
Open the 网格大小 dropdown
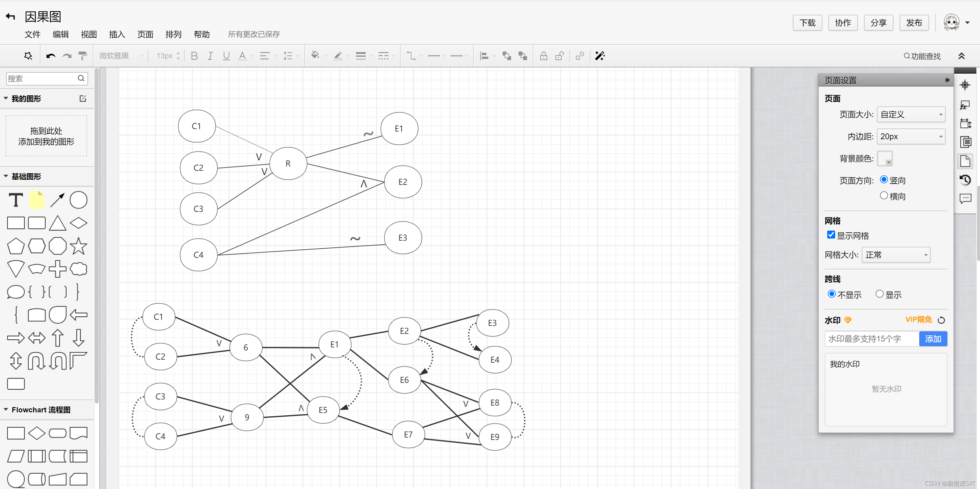[x=896, y=255]
